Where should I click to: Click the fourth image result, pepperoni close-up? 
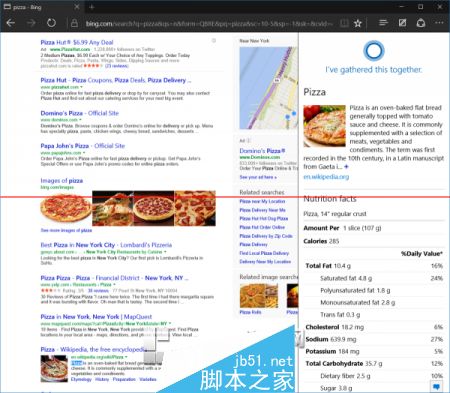(x=195, y=209)
